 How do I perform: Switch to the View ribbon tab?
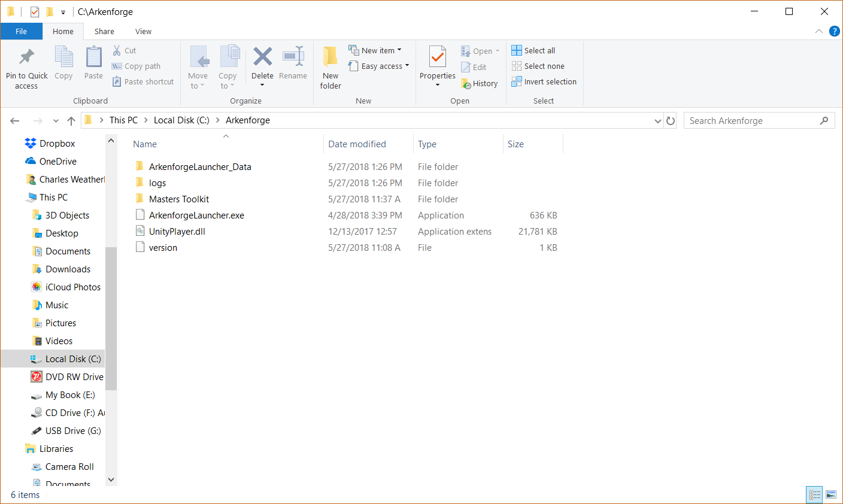tap(143, 32)
